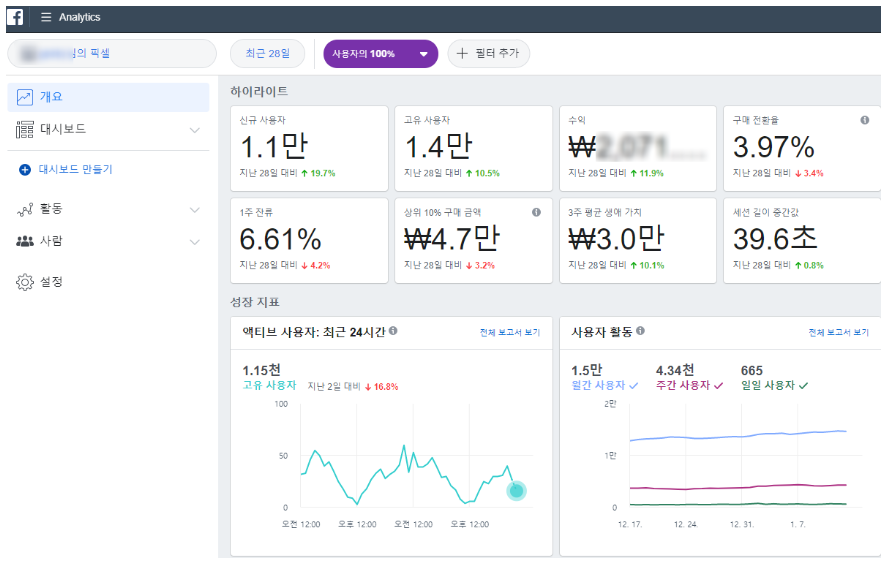This screenshot has width=893, height=571.
Task: Click the 신규 사용자 1.1만 card
Action: coord(309,149)
